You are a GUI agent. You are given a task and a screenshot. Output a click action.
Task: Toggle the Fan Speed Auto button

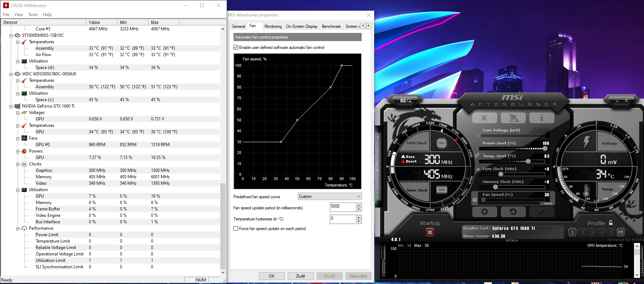[x=548, y=203]
